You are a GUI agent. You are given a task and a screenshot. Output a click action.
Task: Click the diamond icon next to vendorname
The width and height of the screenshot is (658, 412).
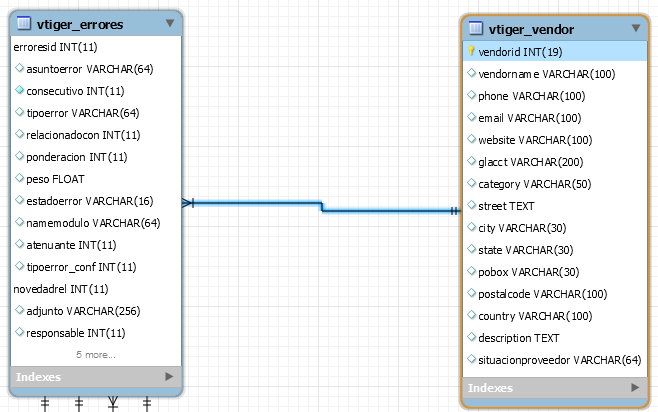471,72
